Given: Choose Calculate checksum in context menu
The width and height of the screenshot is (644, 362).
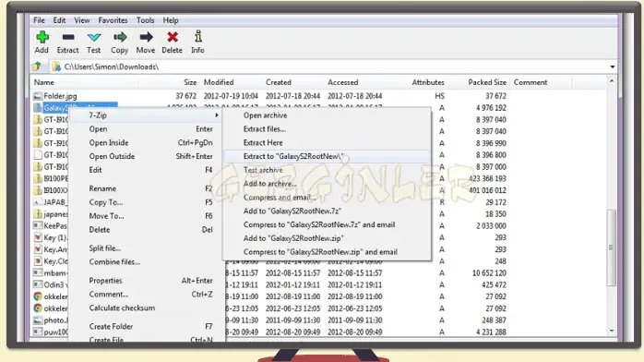Looking at the screenshot, I should point(122,308).
